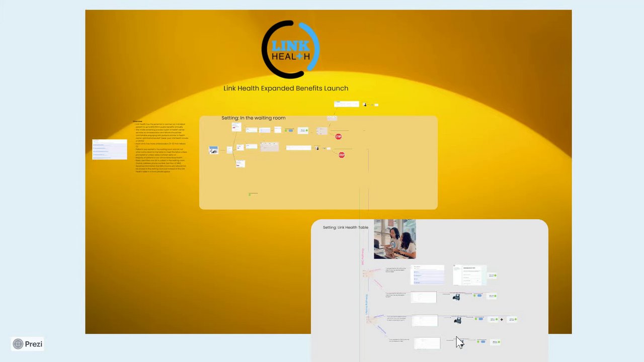Open the small screenshot left of the Overview text

click(110, 149)
